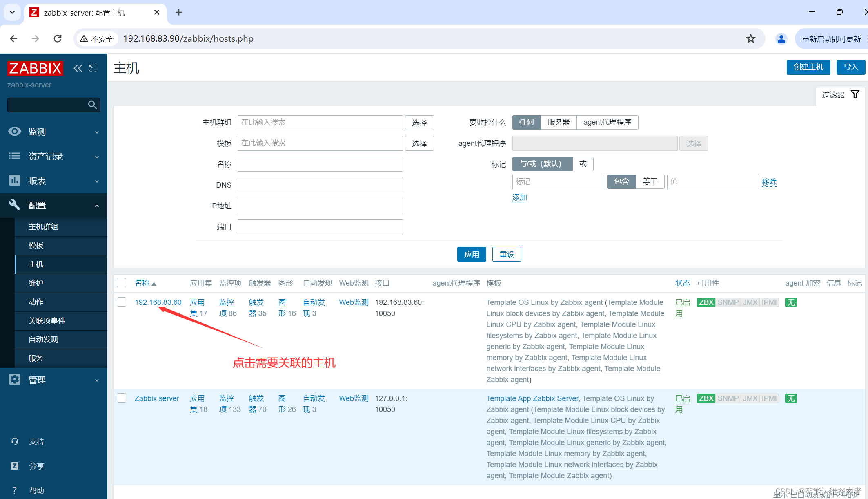
Task: Click the 创建主机 create host button
Action: pyautogui.click(x=808, y=67)
